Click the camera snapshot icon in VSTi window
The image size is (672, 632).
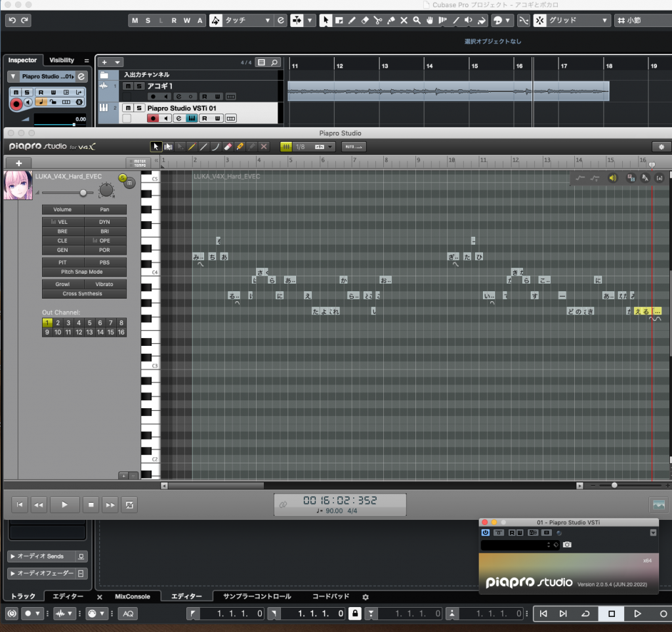pyautogui.click(x=567, y=545)
